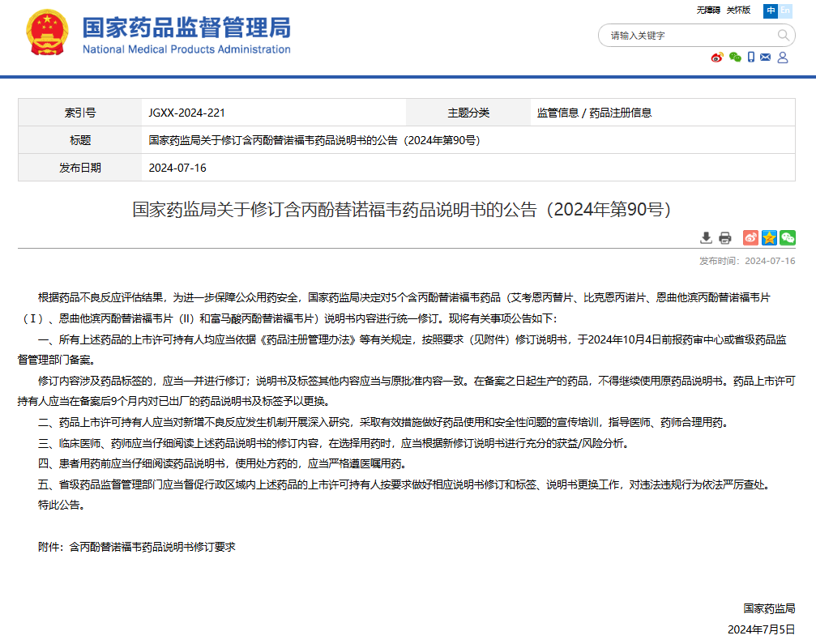
Task: Click the mobile phone icon in header
Action: pyautogui.click(x=751, y=58)
